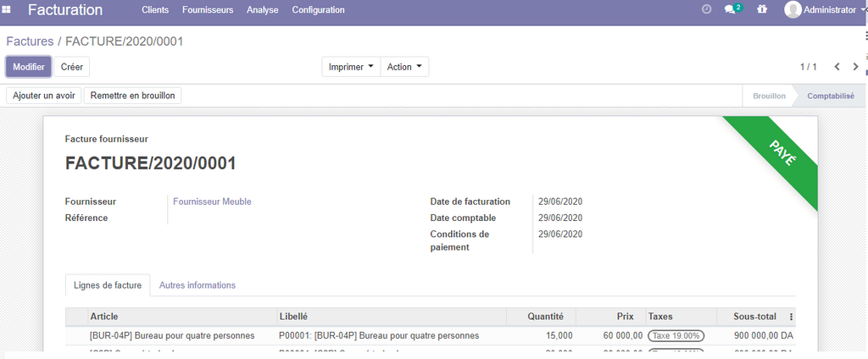The image size is (868, 359).
Task: Click the Créer button
Action: [72, 67]
